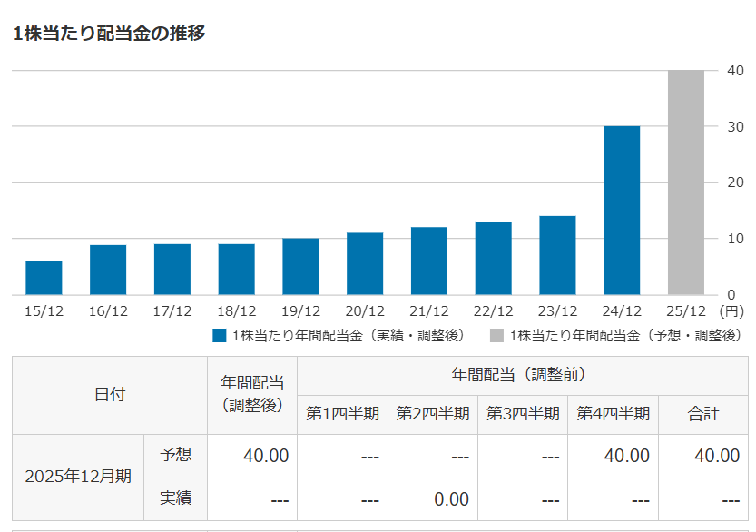Image resolution: width=756 pixels, height=532 pixels.
Task: Select the 第1四半期 column header
Action: pyautogui.click(x=342, y=414)
